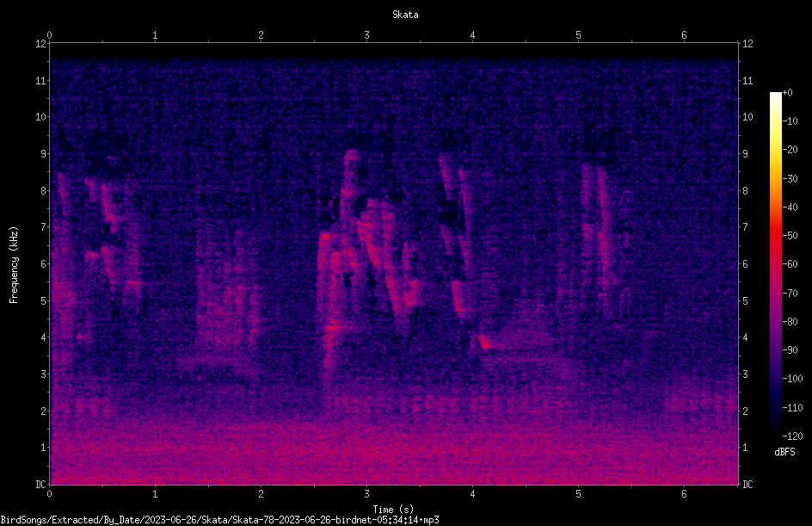Click the '-30' value on the dBFS scale
This screenshot has height=526, width=812.
tap(790, 179)
